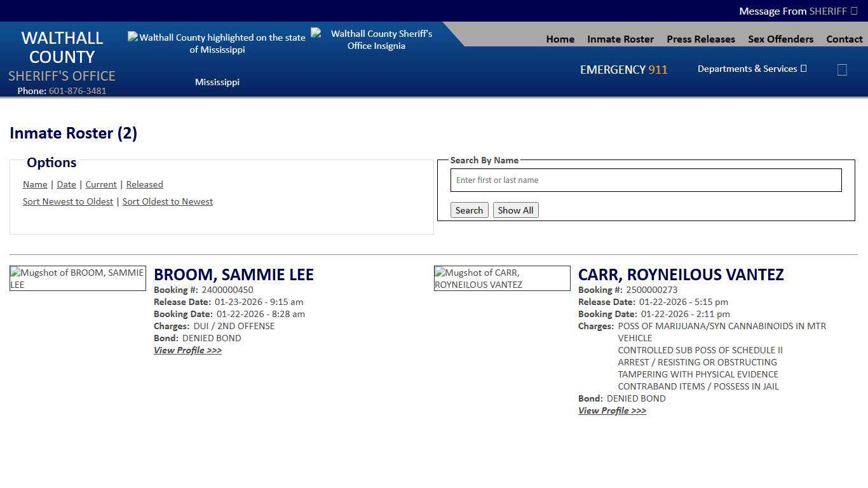This screenshot has height=488, width=868.
Task: Click the Sheriff's Office insignia image
Action: point(376,39)
